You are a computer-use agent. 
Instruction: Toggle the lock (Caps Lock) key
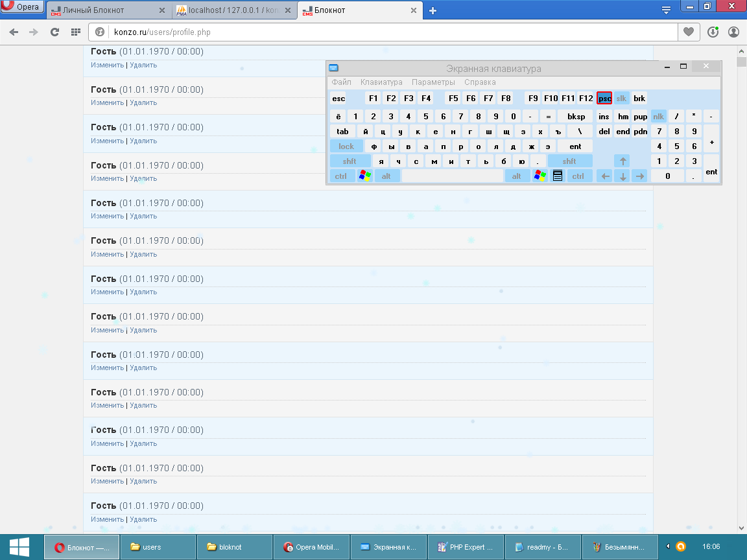(x=346, y=146)
